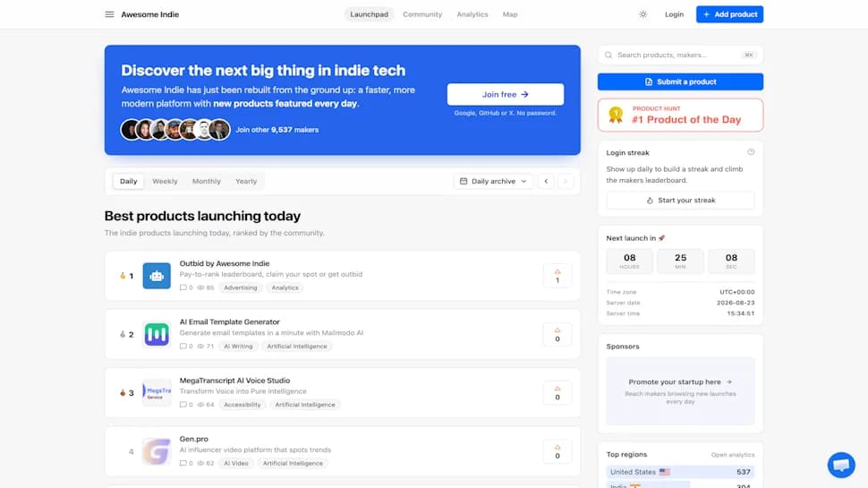This screenshot has height=488, width=868.
Task: Open the Outbid by Awesome Indie title
Action: [x=225, y=263]
